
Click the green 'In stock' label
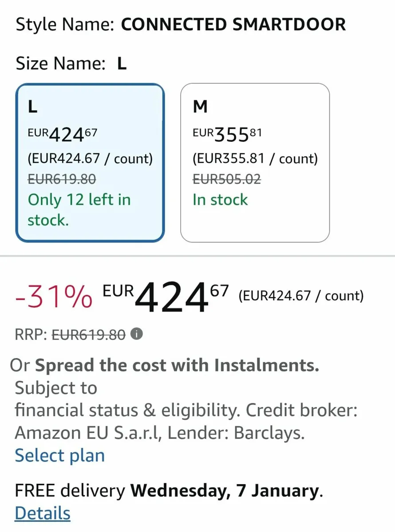(220, 199)
